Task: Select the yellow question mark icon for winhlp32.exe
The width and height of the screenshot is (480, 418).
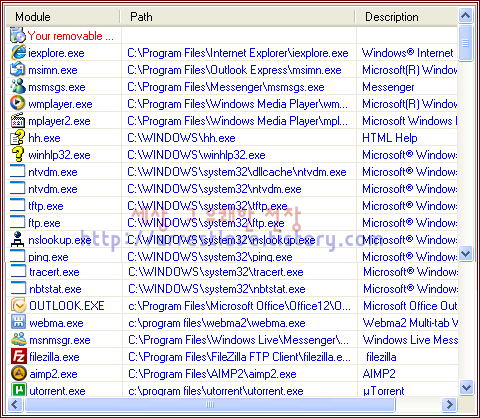Action: 18,155
